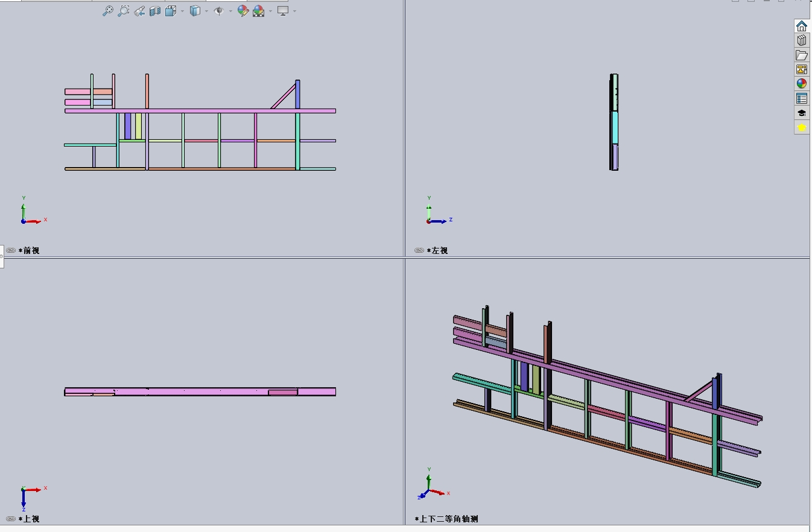
Task: Open the SolidWorks Resources home tab
Action: (x=802, y=25)
